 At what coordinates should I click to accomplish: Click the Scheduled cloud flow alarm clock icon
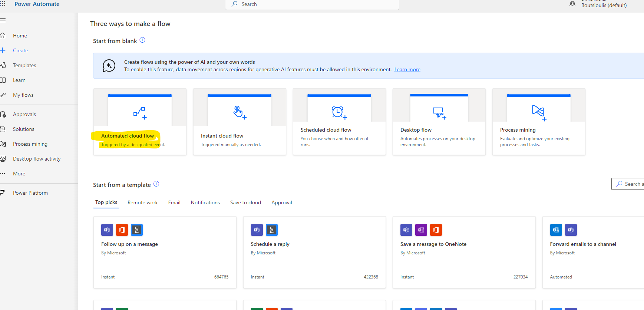[x=339, y=112]
